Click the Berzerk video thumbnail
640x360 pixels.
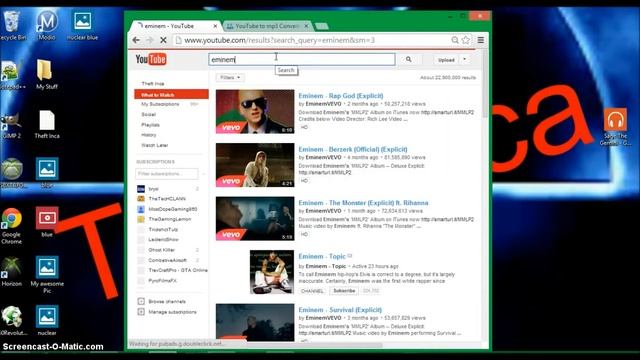(x=255, y=165)
